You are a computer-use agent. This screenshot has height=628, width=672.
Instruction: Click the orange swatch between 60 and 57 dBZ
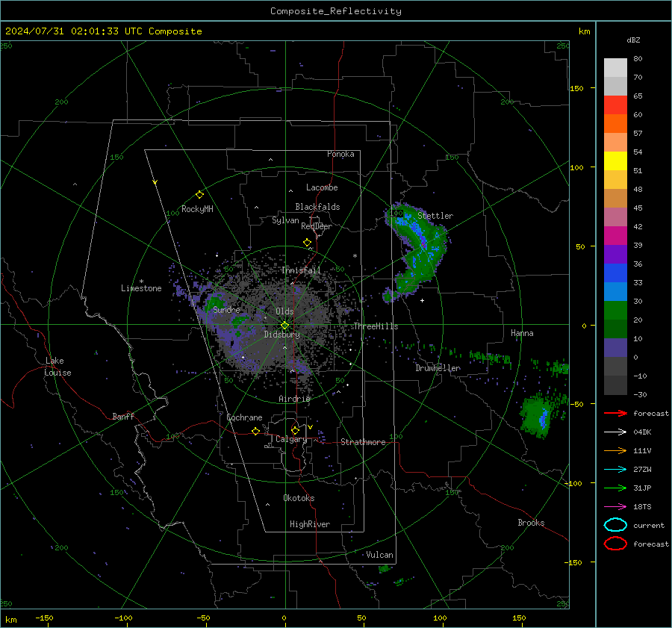[615, 124]
